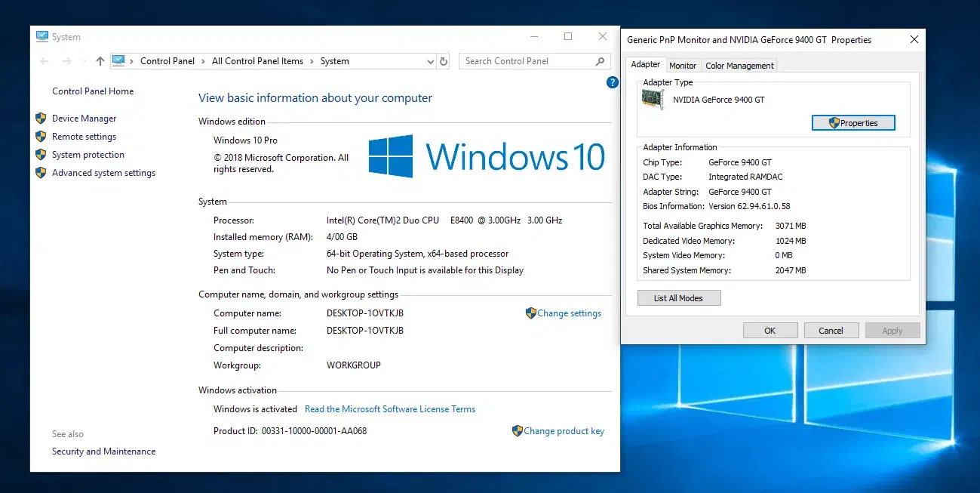Click the blue Help question mark icon

(x=613, y=82)
